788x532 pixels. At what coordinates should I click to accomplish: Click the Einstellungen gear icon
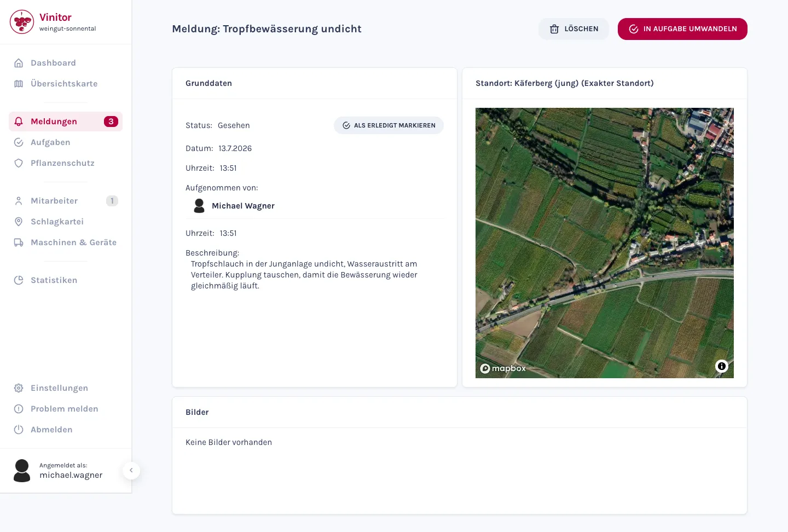[x=19, y=388]
